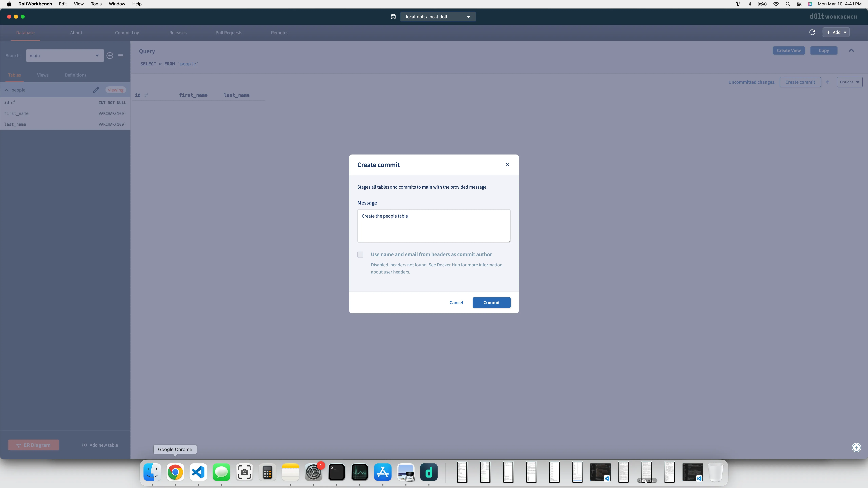Reset changes with the undo arrow icon
This screenshot has width=868, height=488.
[x=828, y=82]
